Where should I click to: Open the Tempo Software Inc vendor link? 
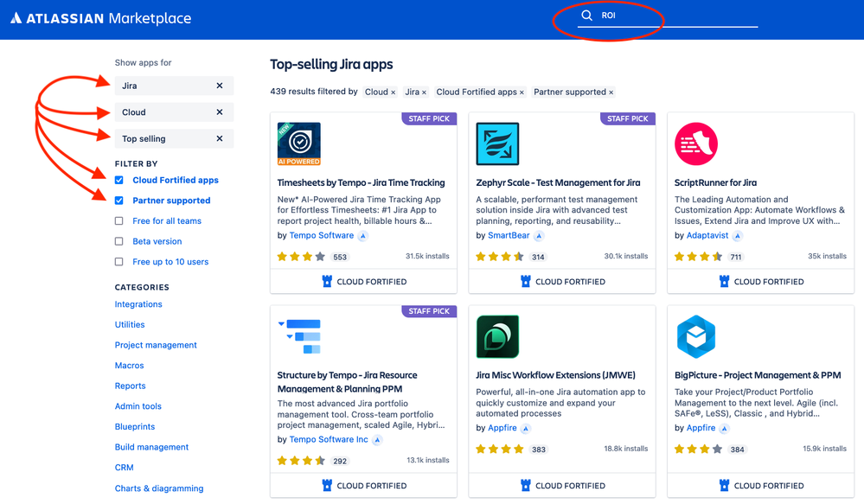click(329, 439)
